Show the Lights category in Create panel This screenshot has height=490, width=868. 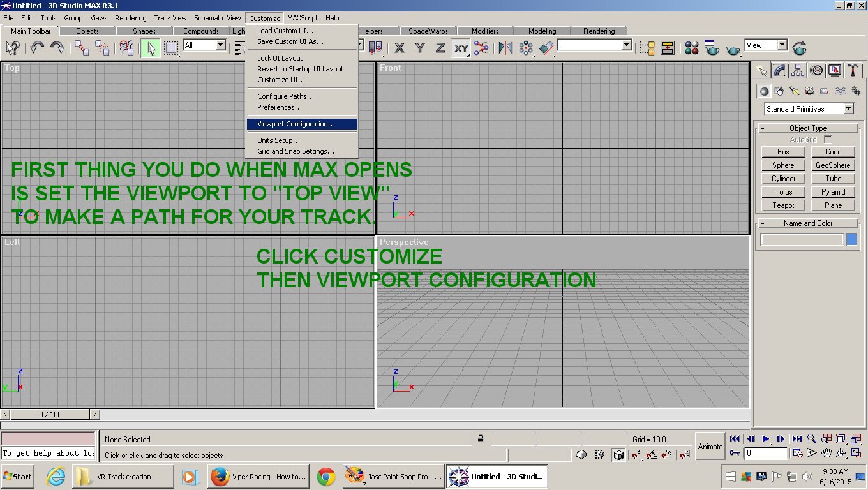[x=795, y=91]
